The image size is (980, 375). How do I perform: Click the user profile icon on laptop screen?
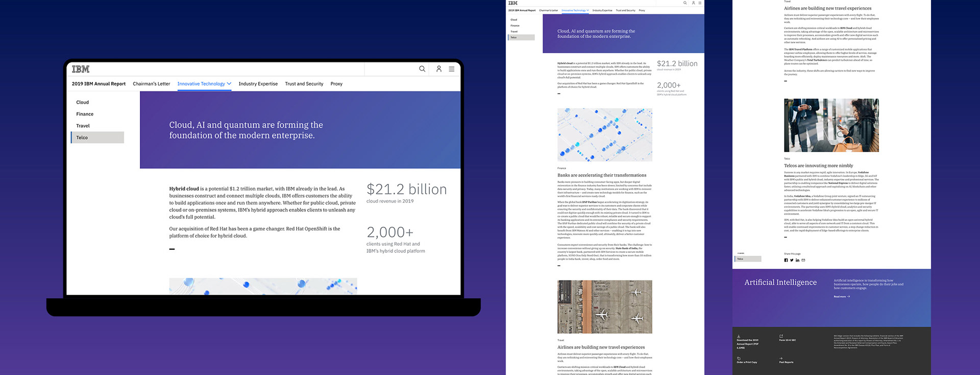coord(438,69)
